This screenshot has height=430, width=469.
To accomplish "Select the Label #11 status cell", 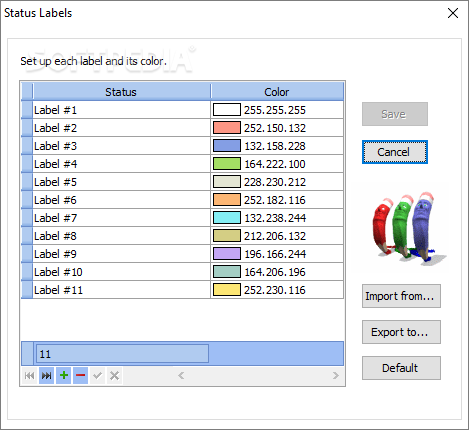I will point(121,290).
